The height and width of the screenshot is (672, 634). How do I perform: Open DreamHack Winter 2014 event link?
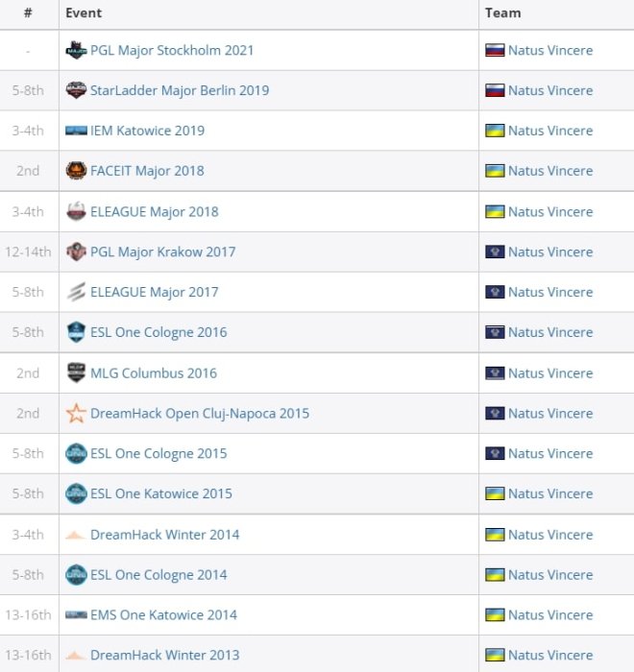tap(164, 535)
